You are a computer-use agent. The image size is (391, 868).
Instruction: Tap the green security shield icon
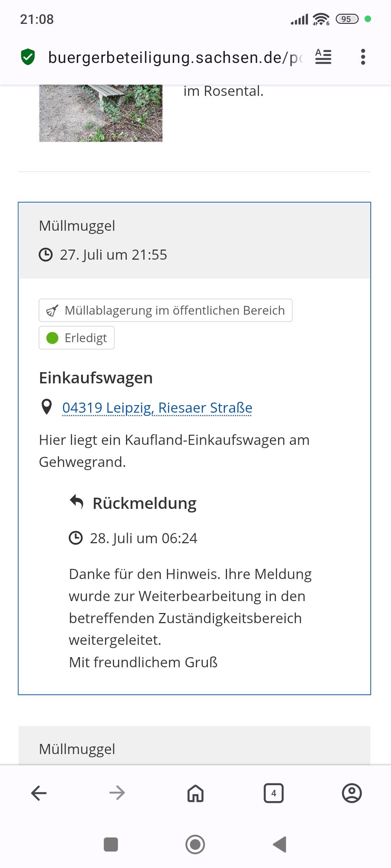tap(28, 57)
